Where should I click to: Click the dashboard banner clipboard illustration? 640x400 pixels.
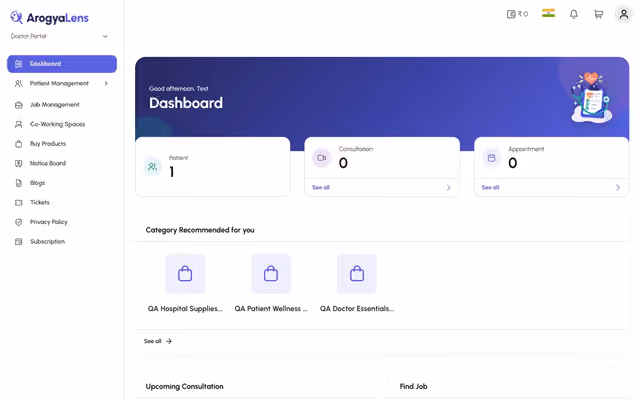(591, 98)
